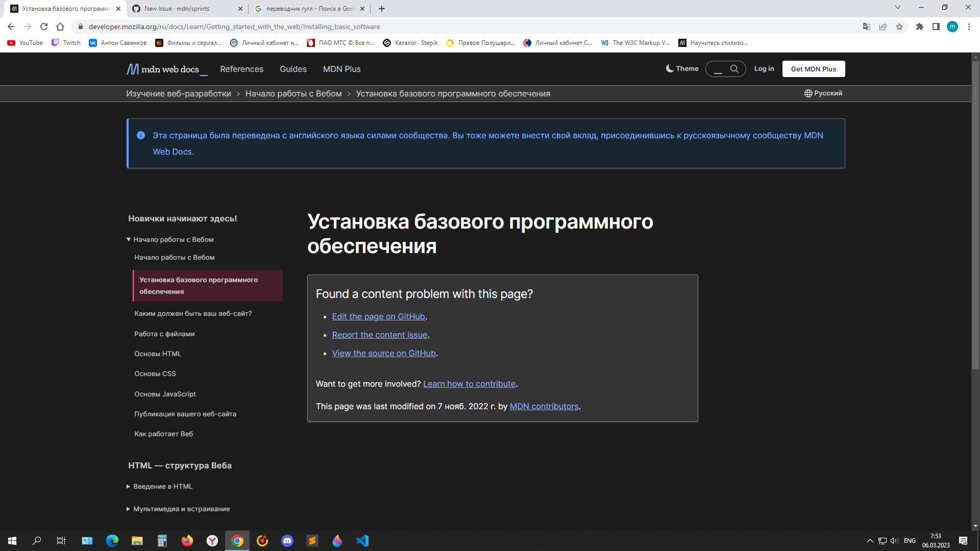This screenshot has width=980, height=551.
Task: Open the m profile avatar in Chrome
Action: pos(952,27)
